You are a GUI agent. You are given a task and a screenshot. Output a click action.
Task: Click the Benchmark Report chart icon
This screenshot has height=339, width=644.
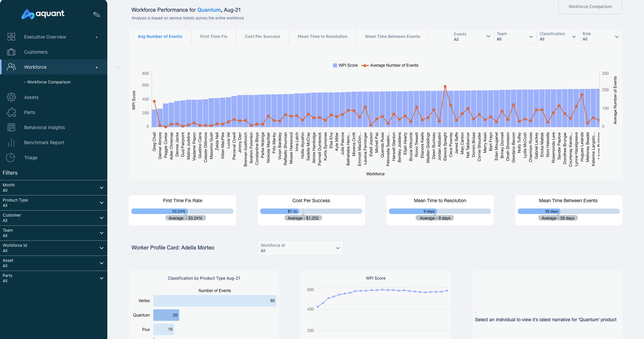click(x=11, y=143)
